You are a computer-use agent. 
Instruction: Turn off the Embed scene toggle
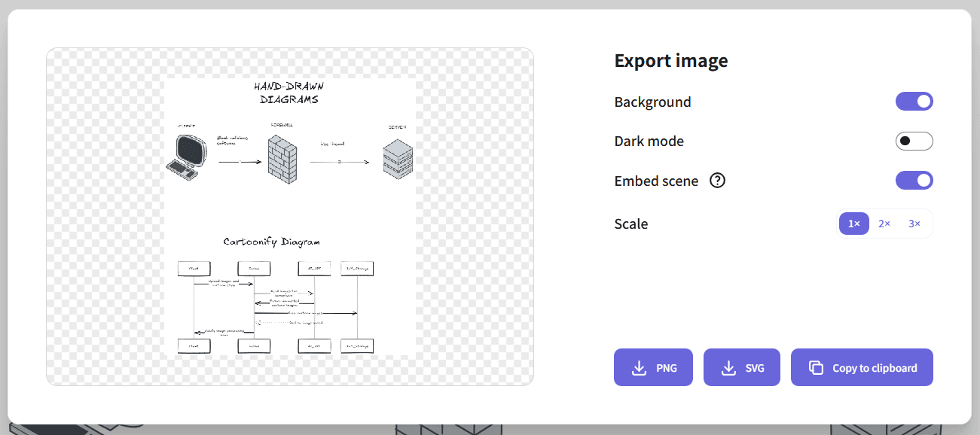914,181
